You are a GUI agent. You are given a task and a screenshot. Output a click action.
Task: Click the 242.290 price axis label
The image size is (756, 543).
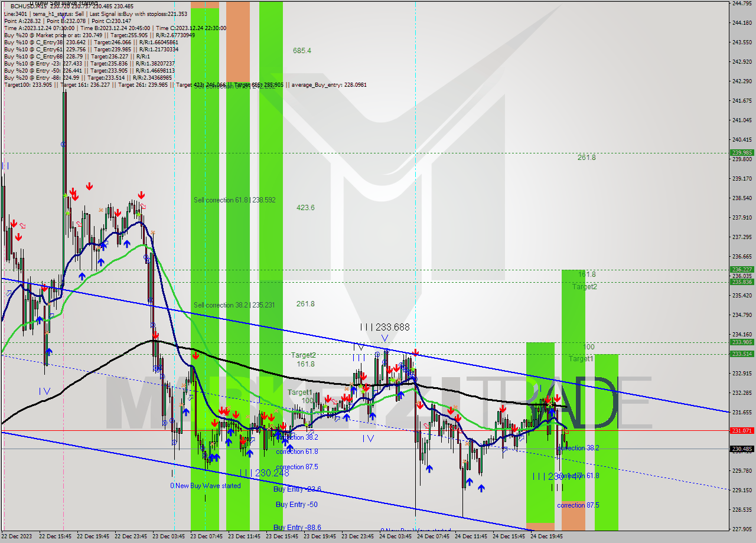click(x=742, y=81)
